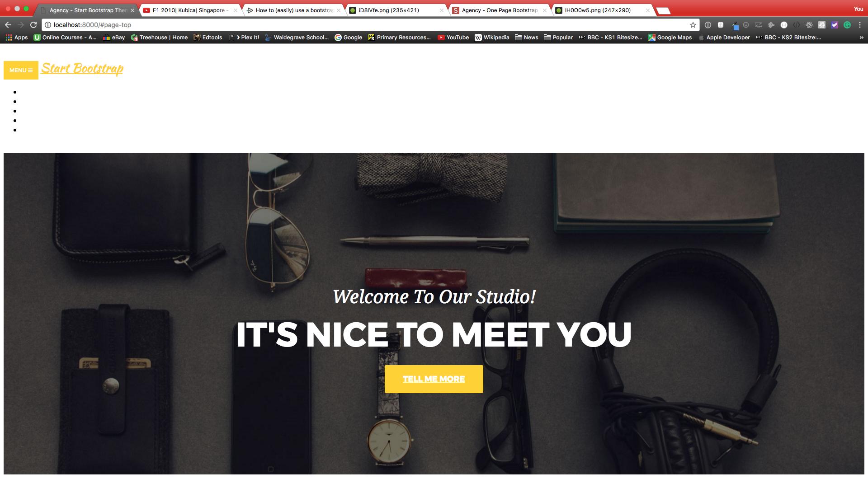Click the bookmarks star icon in address bar
Screen dimensions: 868x488
point(693,24)
